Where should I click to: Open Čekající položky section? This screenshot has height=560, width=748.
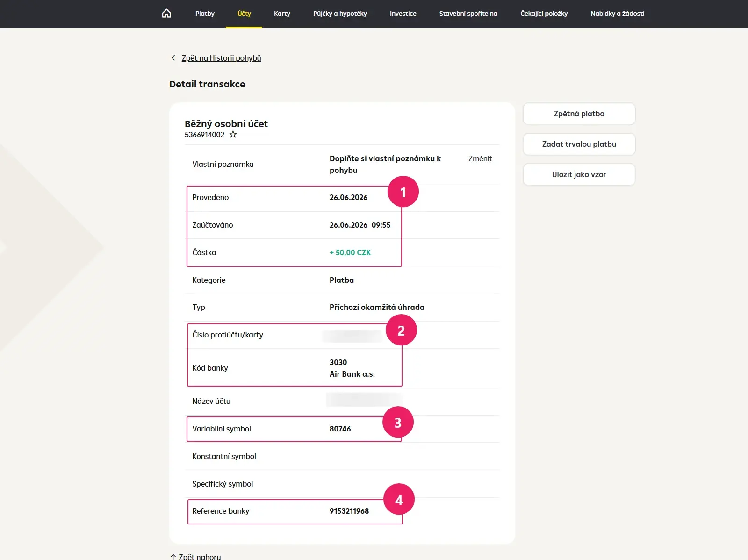(x=544, y=14)
